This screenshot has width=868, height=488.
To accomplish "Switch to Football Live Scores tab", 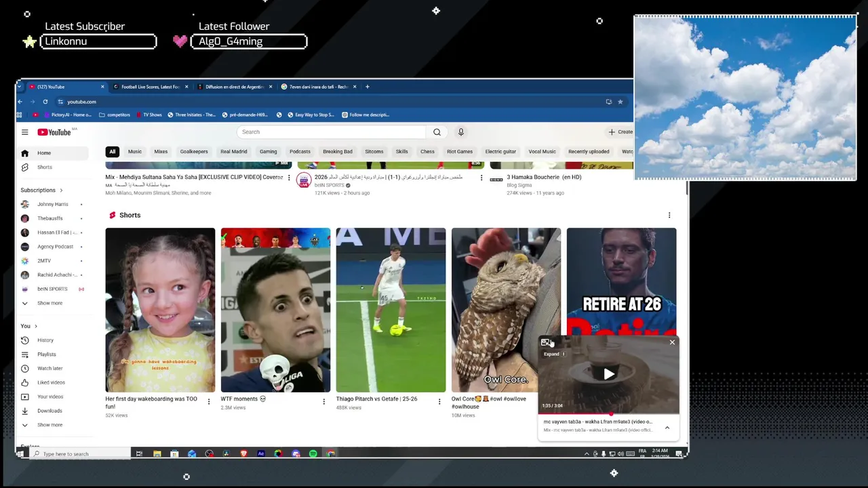I will (x=151, y=87).
